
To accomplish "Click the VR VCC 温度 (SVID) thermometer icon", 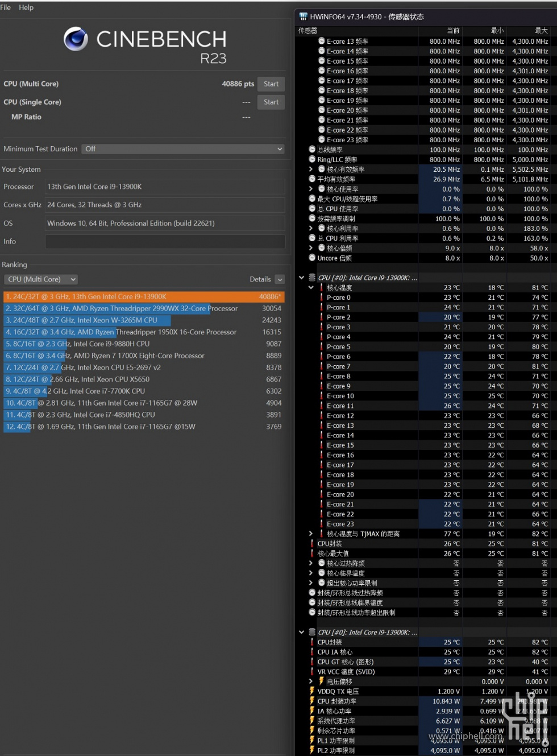I will click(312, 672).
